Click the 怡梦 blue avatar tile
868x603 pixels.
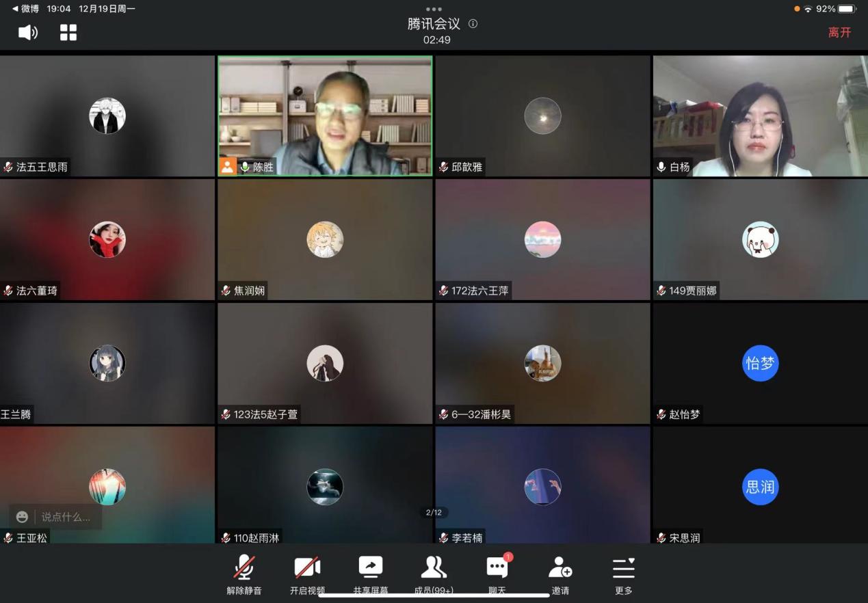click(760, 363)
